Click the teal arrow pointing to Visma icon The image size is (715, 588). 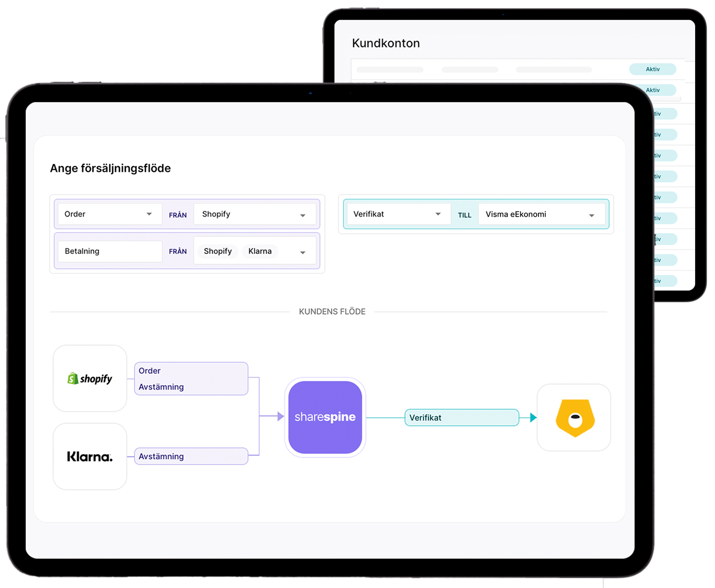(x=532, y=418)
